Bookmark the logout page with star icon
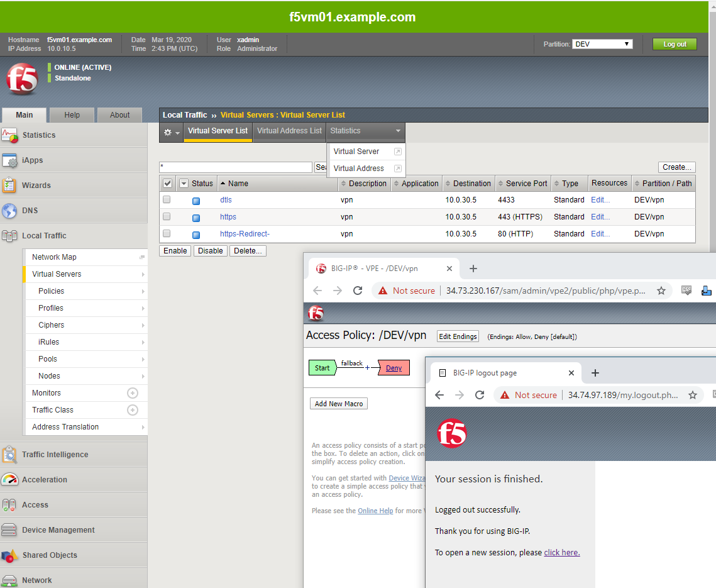 click(x=693, y=395)
